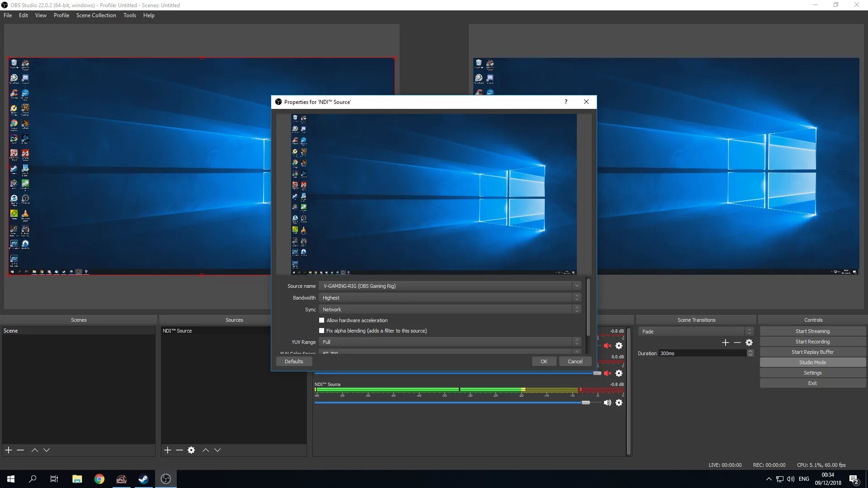Expand the Source name dropdown for V-GAMING-RIG
Viewport: 868px width, 488px height.
[x=576, y=286]
